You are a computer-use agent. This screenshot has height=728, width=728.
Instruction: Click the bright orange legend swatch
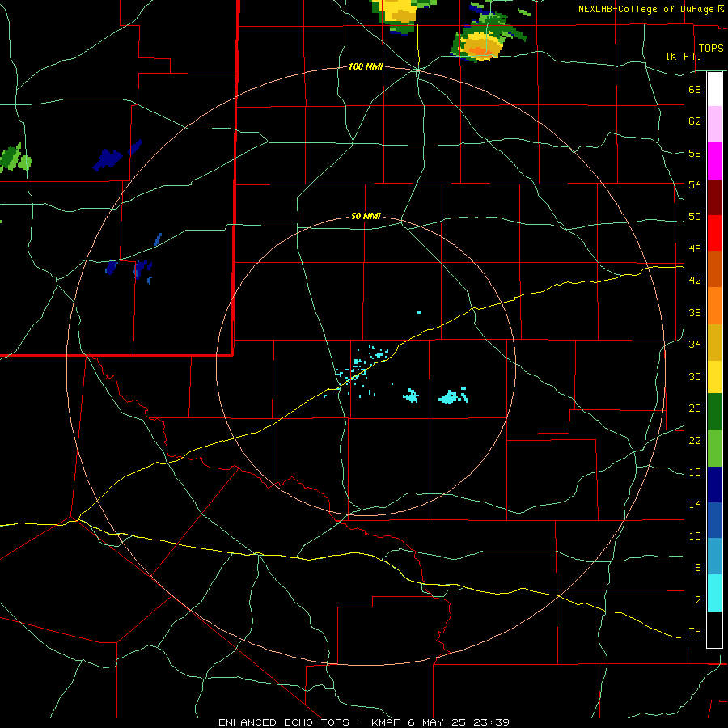(714, 306)
